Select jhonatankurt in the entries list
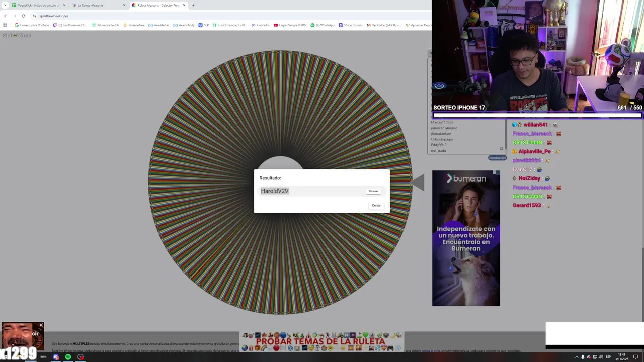This screenshot has height=362, width=644. [x=441, y=134]
